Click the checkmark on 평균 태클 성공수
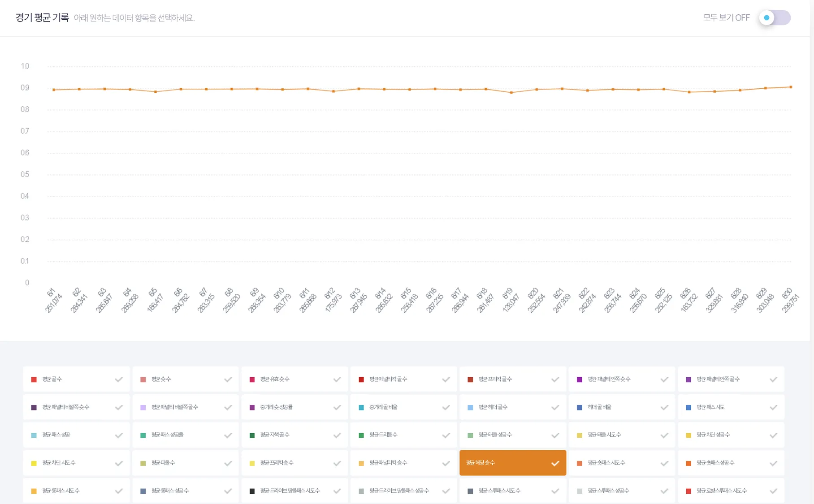Screen dimensions: 814x504 click(555, 435)
